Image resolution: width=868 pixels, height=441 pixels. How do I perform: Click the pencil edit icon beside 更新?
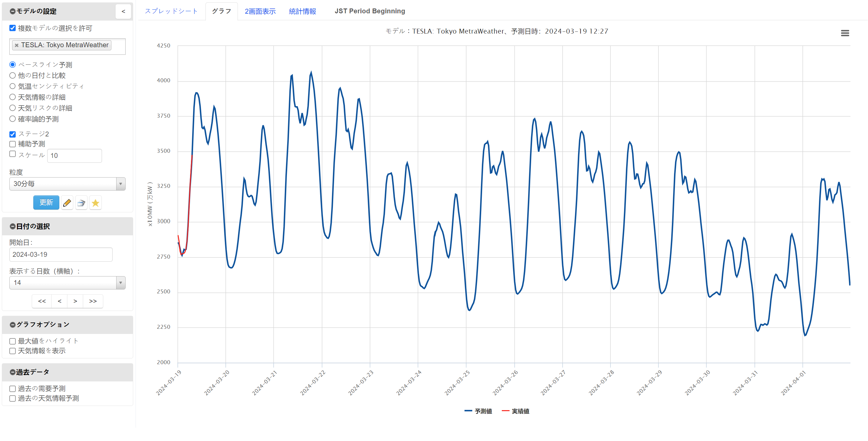tap(67, 202)
